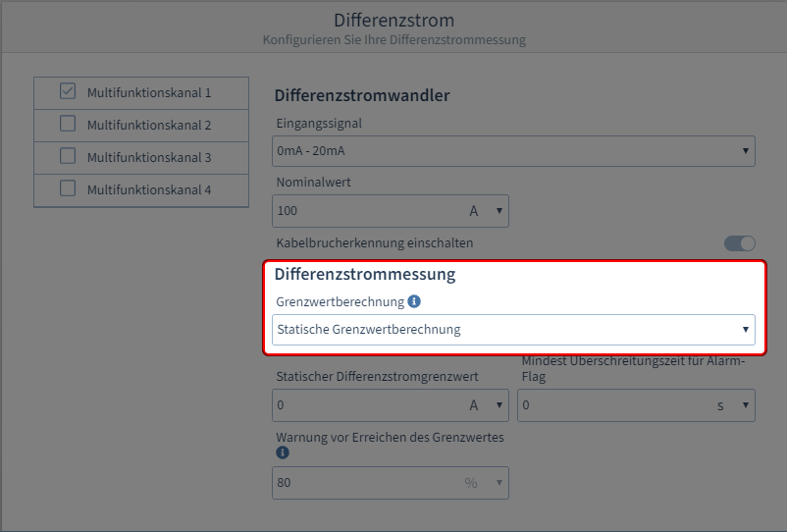Toggle the Kabelbrucherkennung einschalten switch

pyautogui.click(x=740, y=243)
